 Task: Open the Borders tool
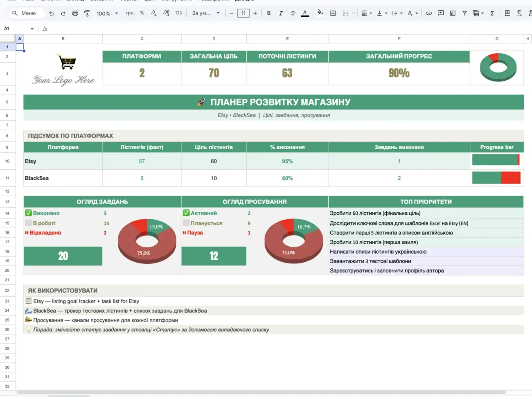[333, 13]
